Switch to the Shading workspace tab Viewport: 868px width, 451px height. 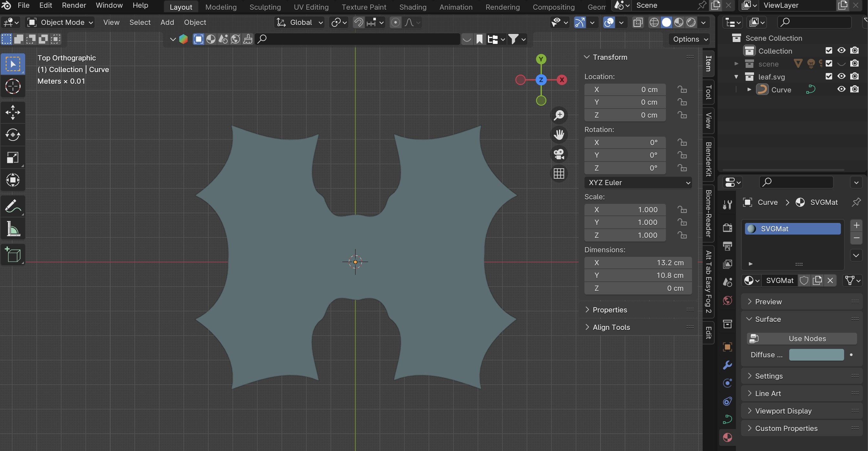click(x=412, y=7)
